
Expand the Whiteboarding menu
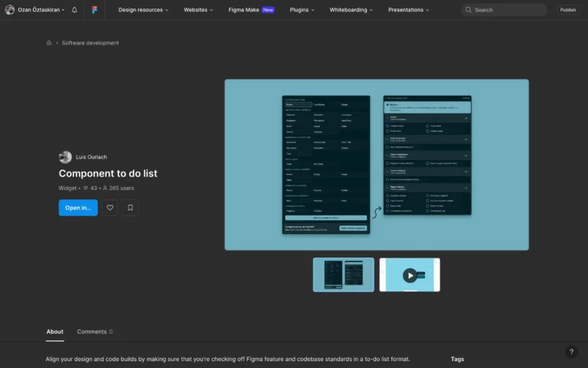pyautogui.click(x=351, y=10)
